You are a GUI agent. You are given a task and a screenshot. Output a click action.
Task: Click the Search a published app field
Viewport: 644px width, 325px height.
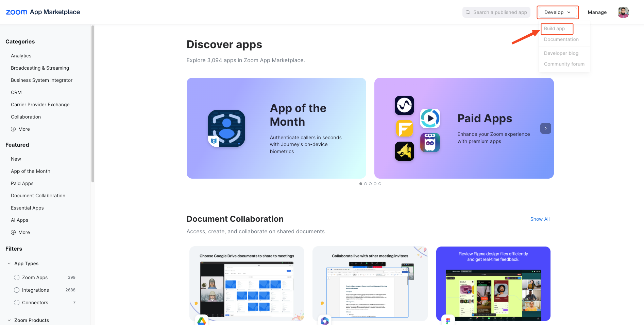pos(496,12)
